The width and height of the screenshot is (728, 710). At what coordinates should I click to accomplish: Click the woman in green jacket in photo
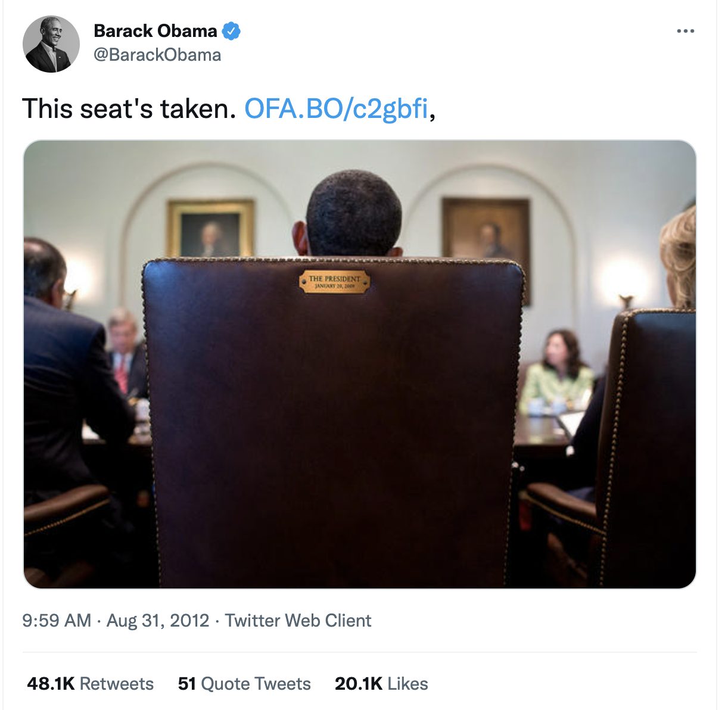click(557, 369)
